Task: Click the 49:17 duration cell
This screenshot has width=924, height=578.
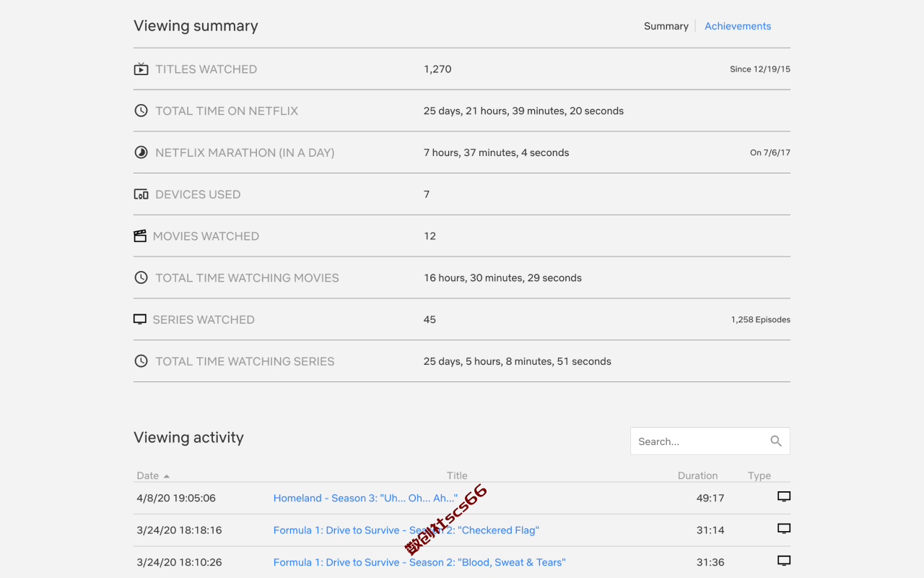Action: 710,498
